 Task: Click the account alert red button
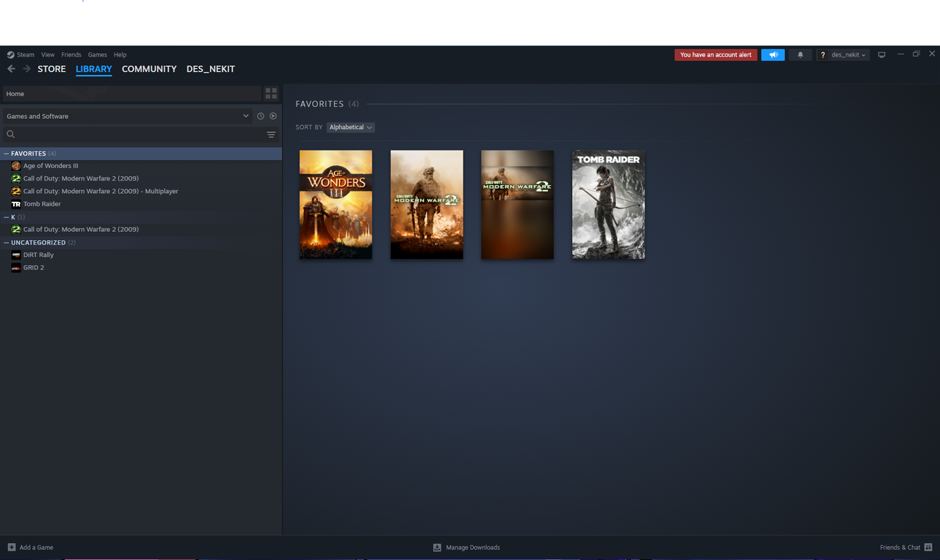[716, 55]
